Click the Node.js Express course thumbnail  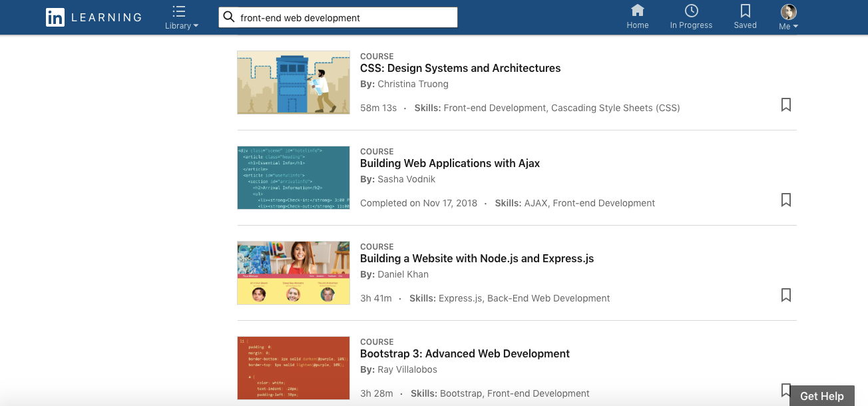pyautogui.click(x=294, y=273)
